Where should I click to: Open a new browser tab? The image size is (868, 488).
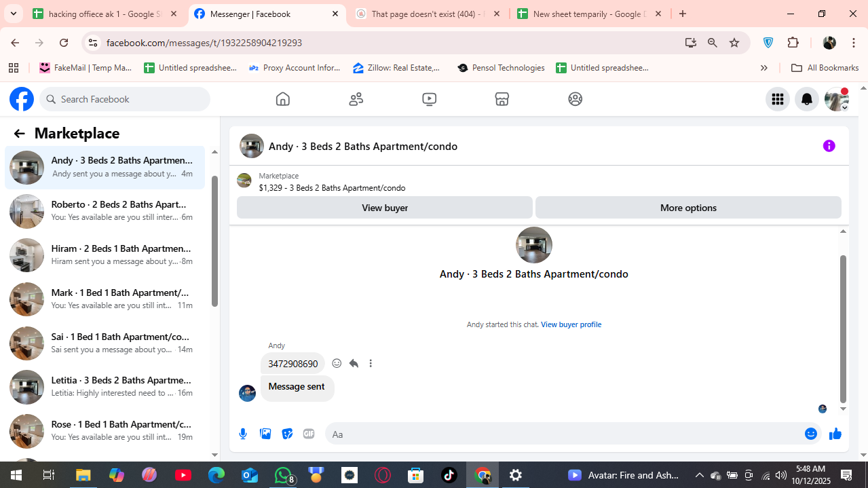tap(683, 14)
